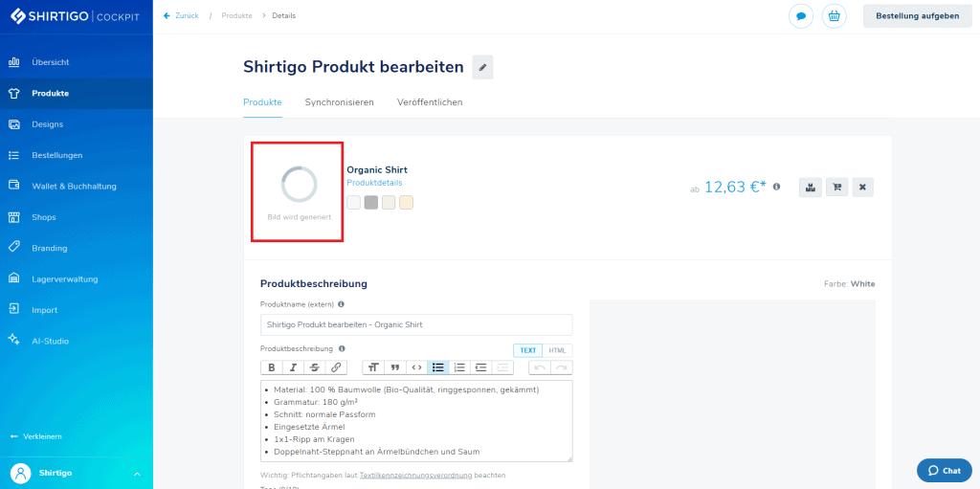Open the basket icon in the header
Viewport: 980px width, 489px height.
(834, 16)
